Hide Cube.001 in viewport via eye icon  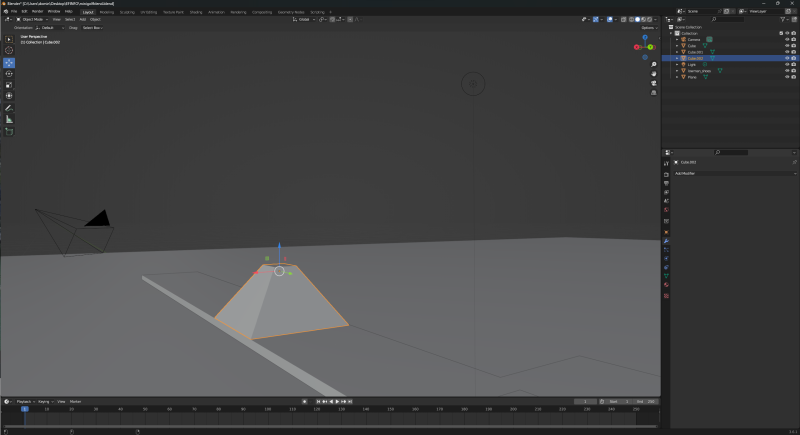787,52
